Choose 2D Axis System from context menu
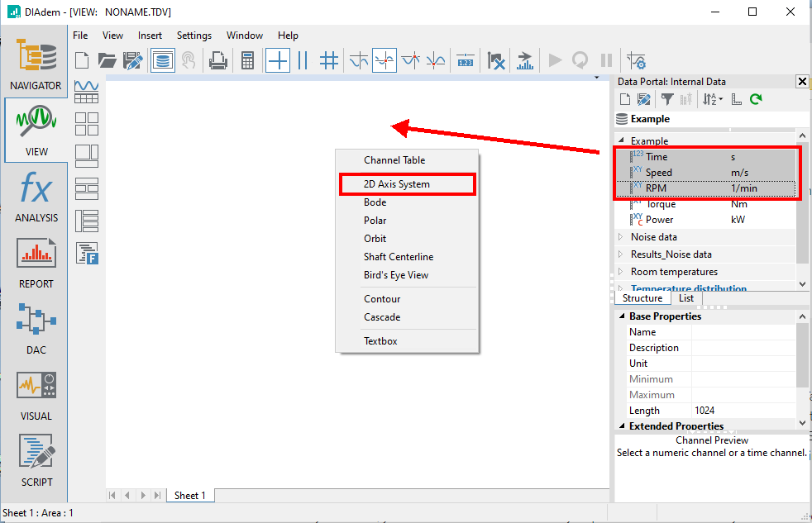This screenshot has height=523, width=812. pyautogui.click(x=397, y=184)
